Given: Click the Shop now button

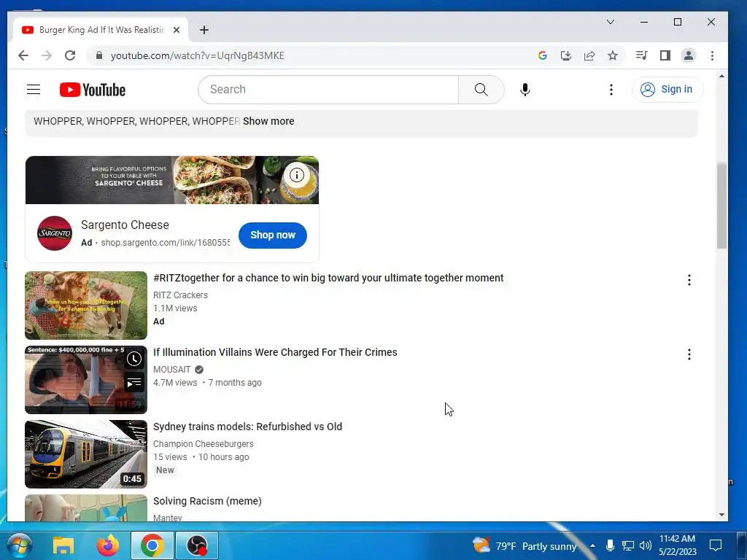Looking at the screenshot, I should [273, 236].
